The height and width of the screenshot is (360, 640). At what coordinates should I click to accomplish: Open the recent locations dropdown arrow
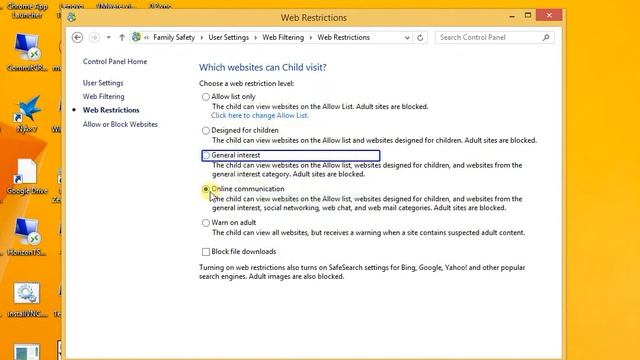pos(109,38)
